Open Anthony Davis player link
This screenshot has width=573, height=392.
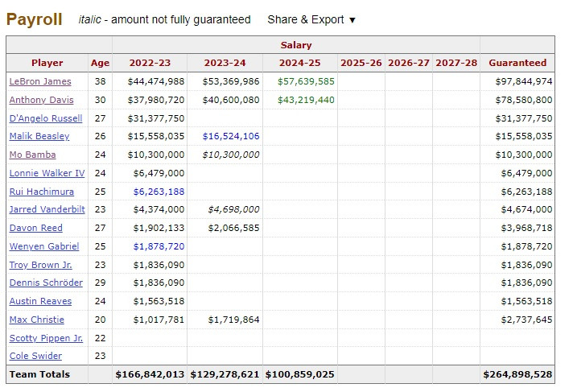tap(41, 100)
